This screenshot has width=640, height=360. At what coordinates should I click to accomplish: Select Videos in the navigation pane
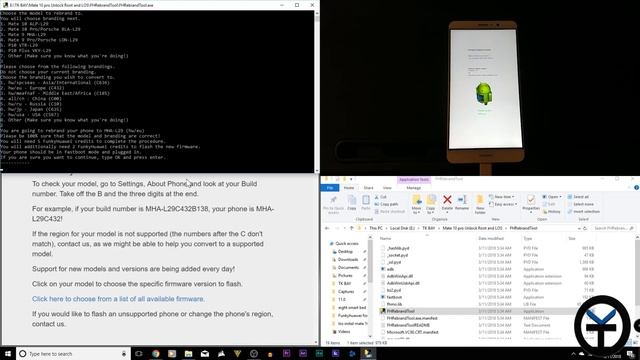tap(344, 331)
